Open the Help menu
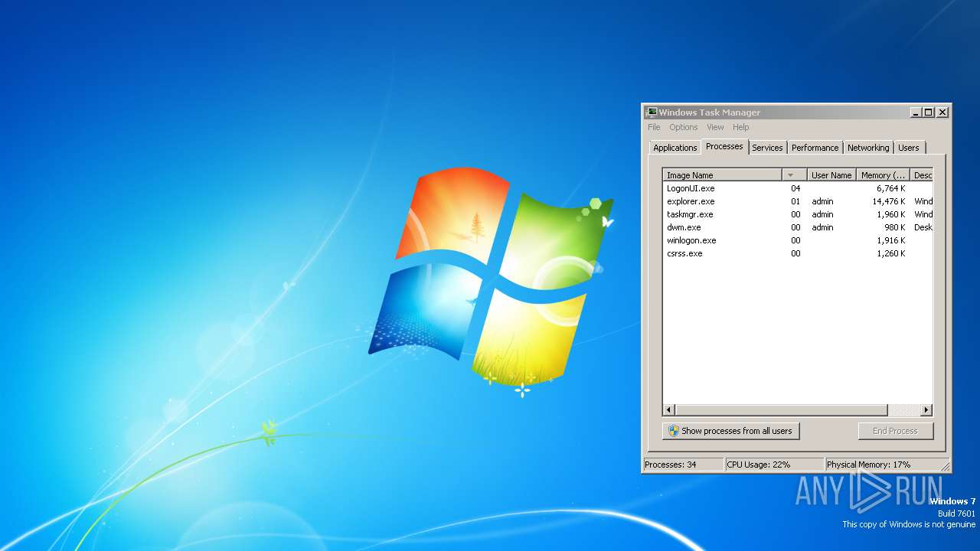The image size is (980, 551). click(740, 127)
